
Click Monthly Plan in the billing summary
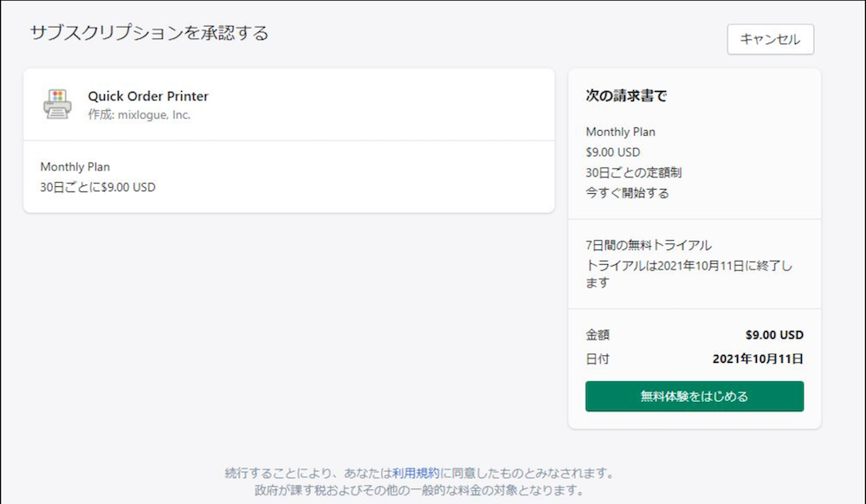pos(621,132)
